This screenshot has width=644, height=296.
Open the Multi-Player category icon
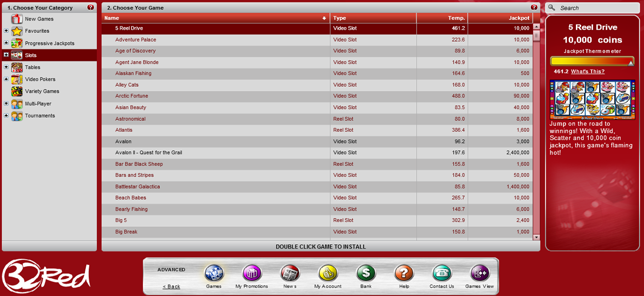point(17,104)
